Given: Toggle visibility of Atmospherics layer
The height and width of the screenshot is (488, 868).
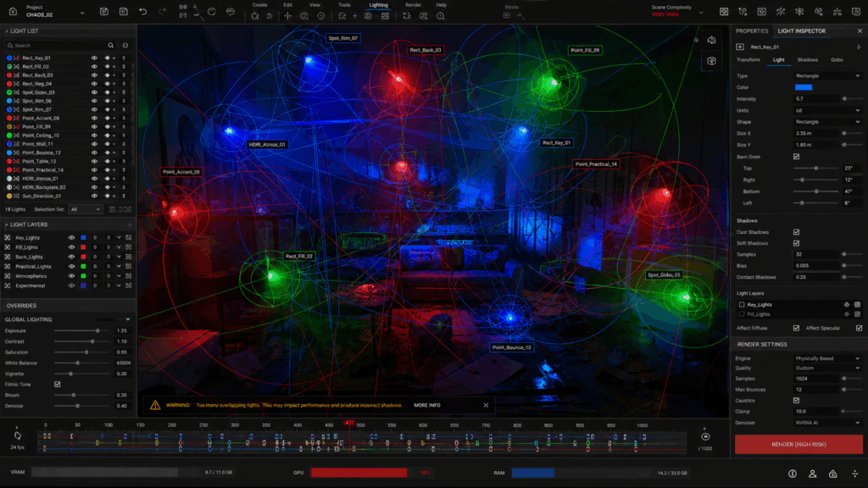Looking at the screenshot, I should [x=71, y=276].
